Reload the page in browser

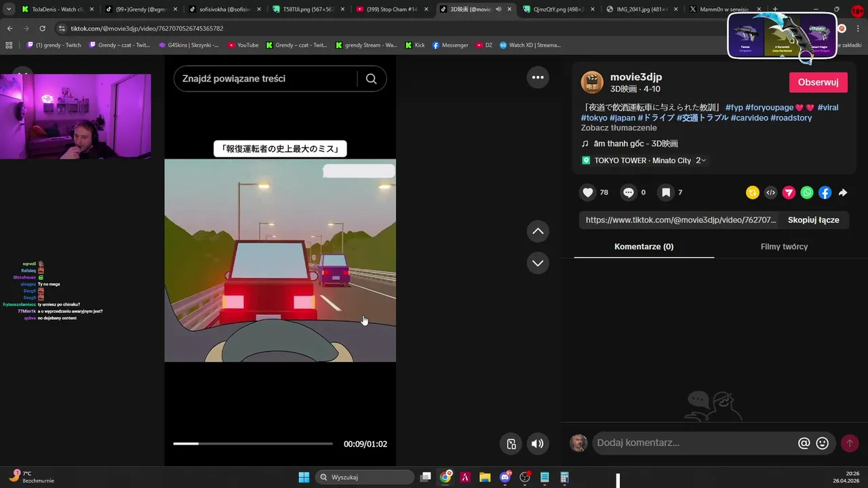click(x=42, y=28)
